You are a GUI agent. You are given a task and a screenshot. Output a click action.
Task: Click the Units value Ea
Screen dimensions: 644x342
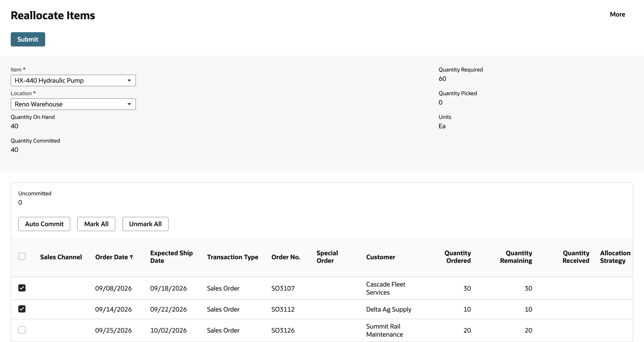442,126
